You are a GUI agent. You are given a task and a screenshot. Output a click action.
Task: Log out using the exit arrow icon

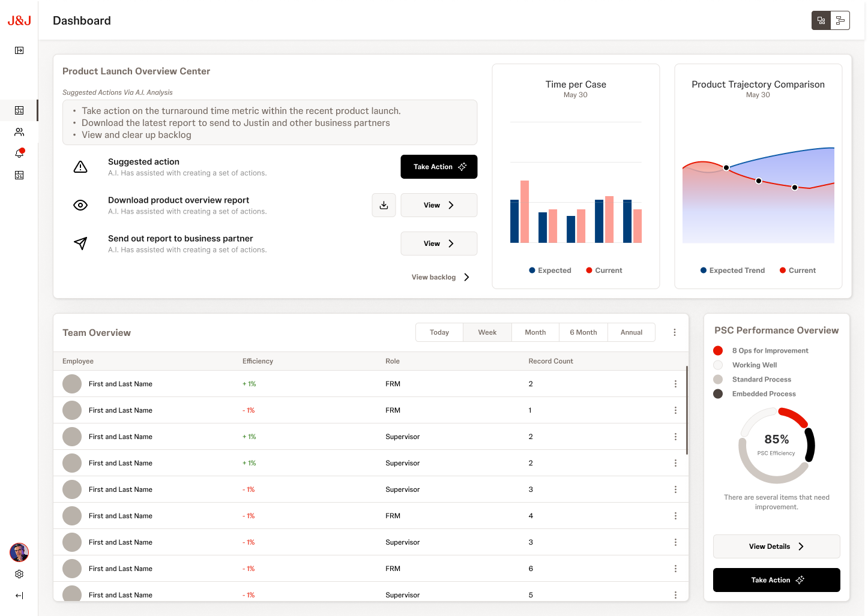point(19,595)
